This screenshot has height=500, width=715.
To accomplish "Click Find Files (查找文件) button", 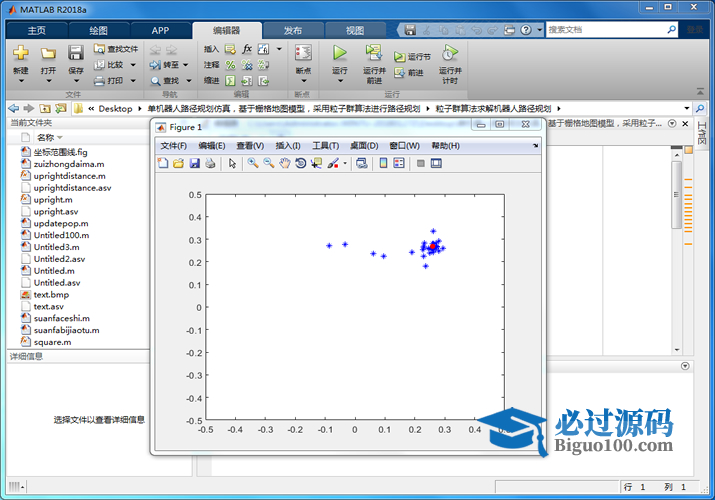I will point(116,49).
